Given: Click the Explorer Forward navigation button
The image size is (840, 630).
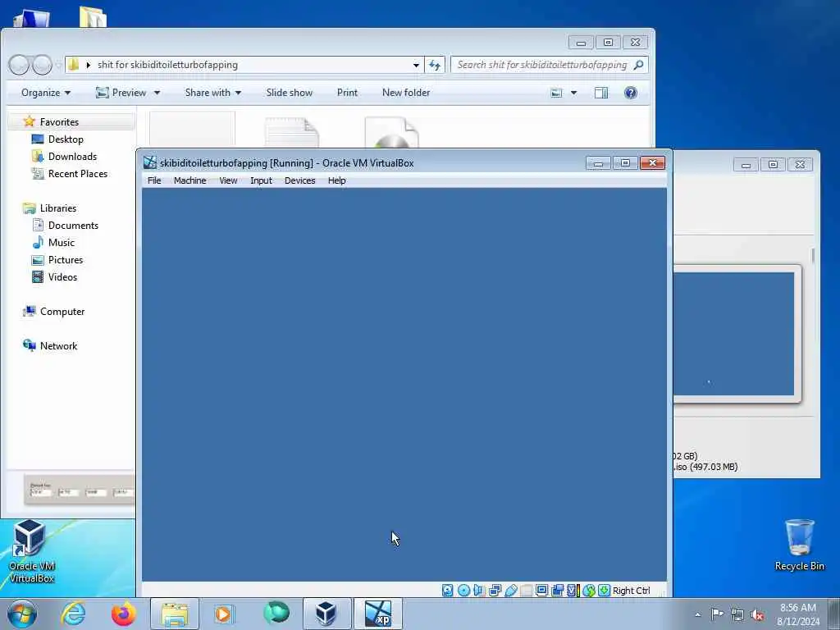Looking at the screenshot, I should (42, 65).
